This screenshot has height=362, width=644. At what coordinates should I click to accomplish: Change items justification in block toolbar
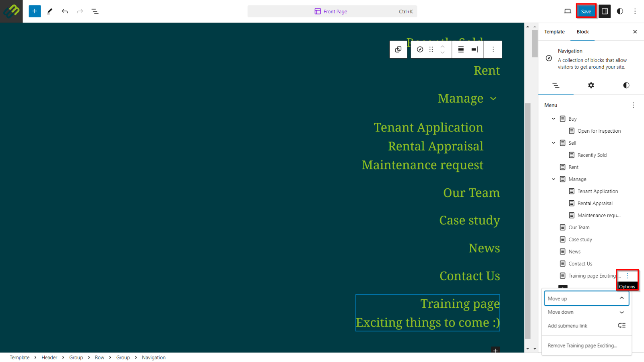pyautogui.click(x=475, y=49)
